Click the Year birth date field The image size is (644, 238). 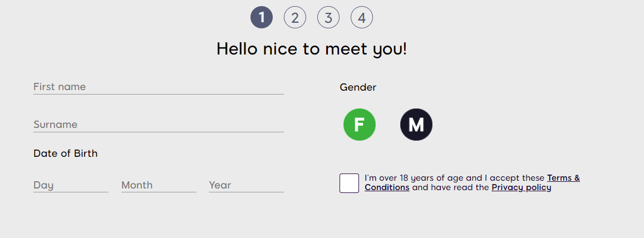click(x=246, y=185)
